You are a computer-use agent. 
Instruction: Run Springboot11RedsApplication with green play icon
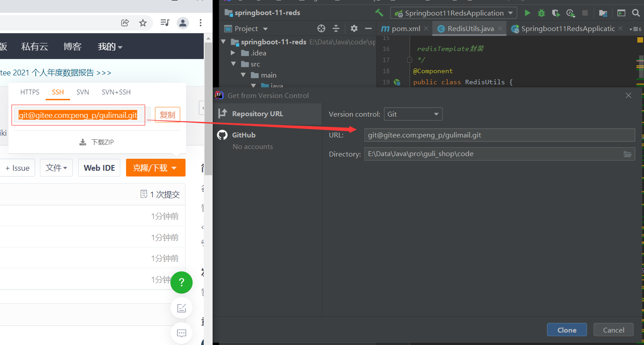(527, 13)
